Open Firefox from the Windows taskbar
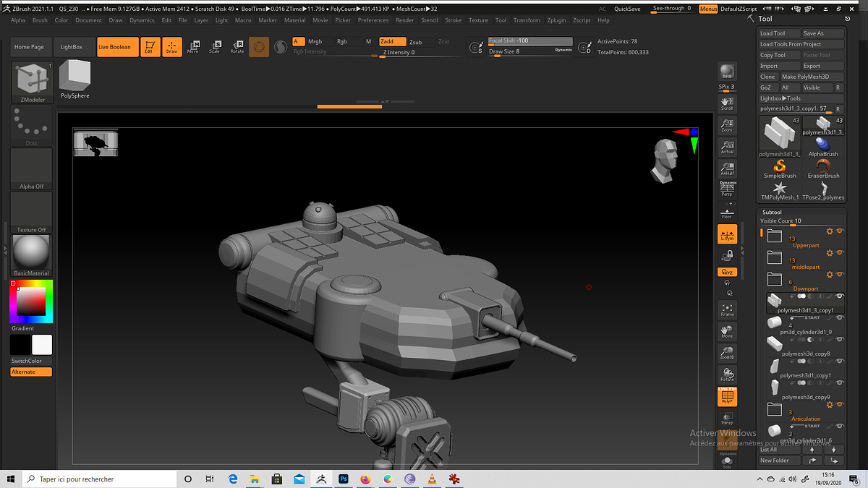 [x=365, y=479]
